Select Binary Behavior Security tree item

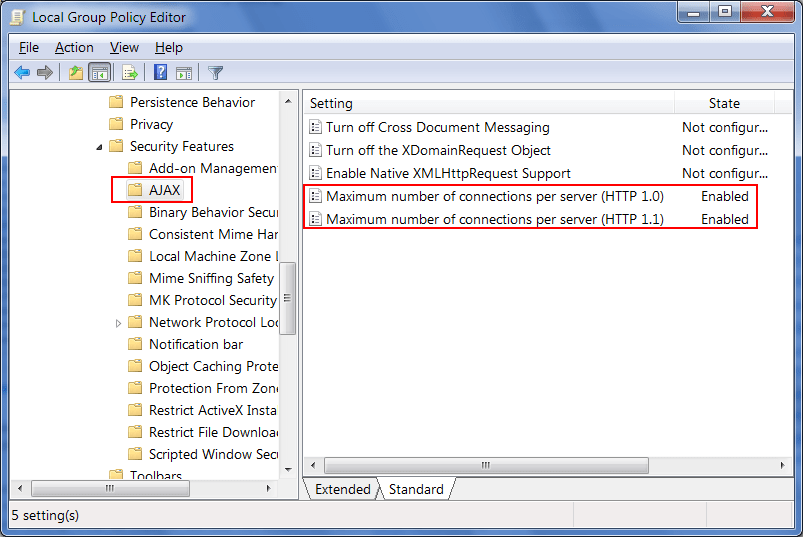213,212
